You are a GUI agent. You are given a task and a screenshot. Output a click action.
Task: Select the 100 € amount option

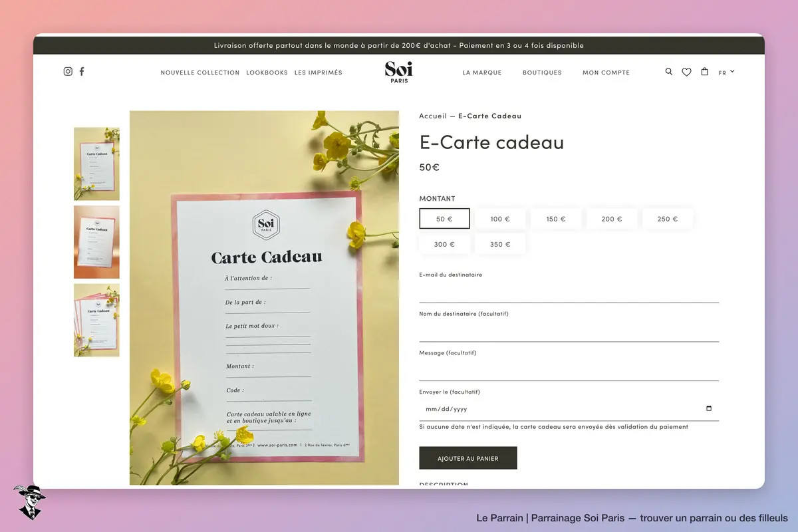click(x=500, y=219)
